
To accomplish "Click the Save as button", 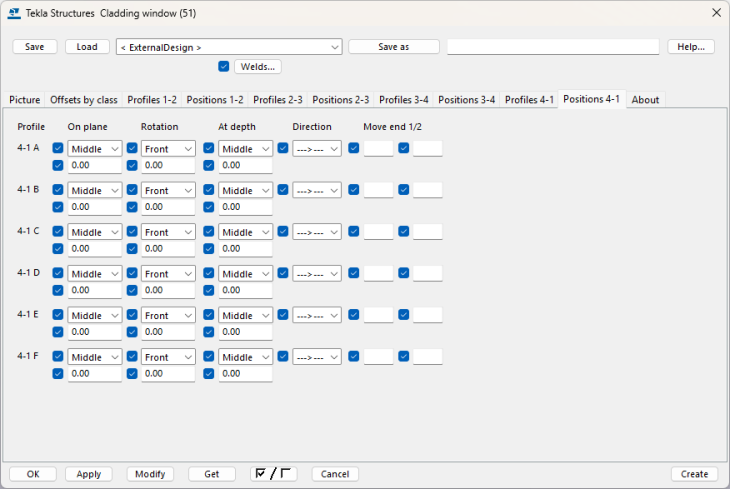I will tap(394, 47).
